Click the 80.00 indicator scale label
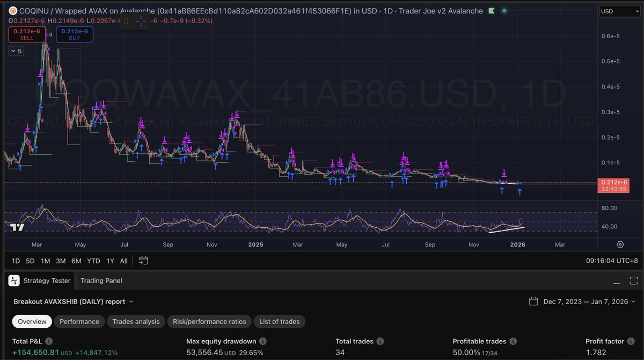Viewport: 644px width, 360px height. point(609,208)
